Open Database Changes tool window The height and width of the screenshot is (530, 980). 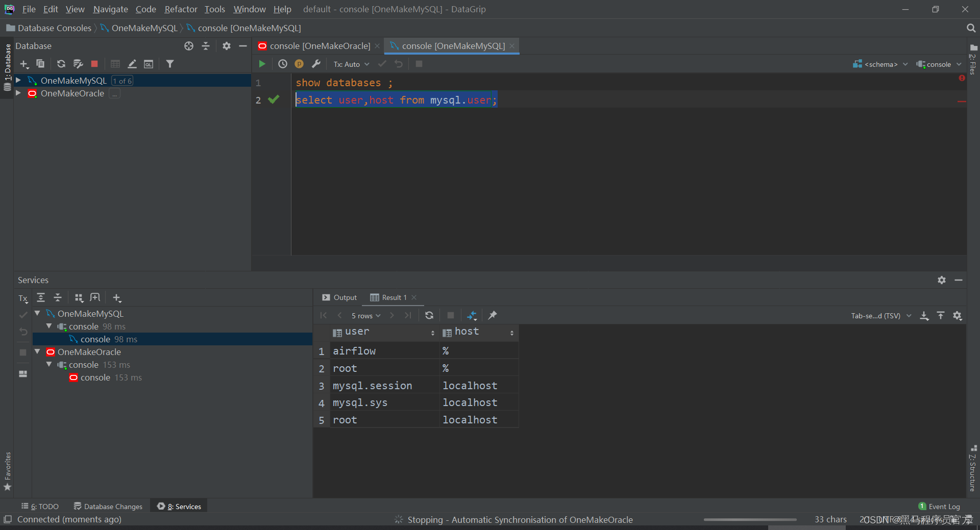pyautogui.click(x=108, y=506)
